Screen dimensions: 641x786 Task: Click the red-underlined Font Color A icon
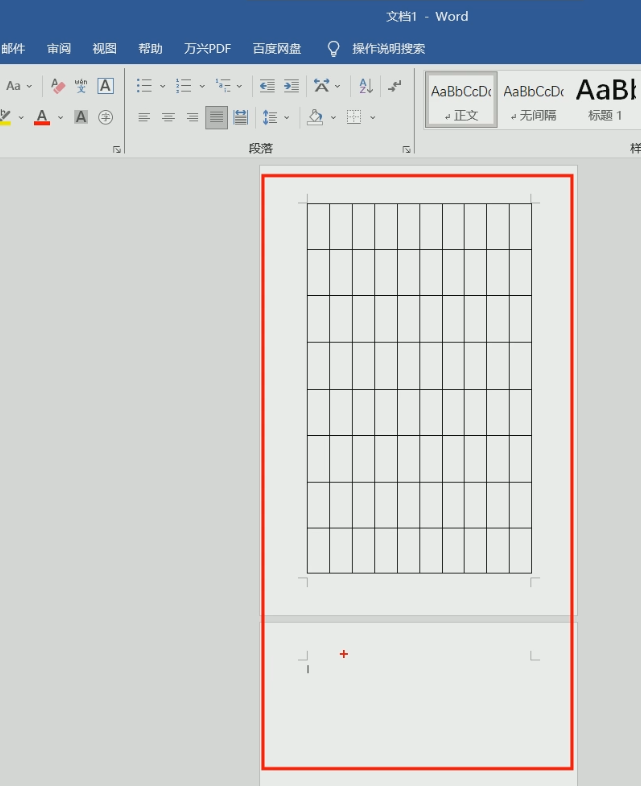[x=42, y=117]
